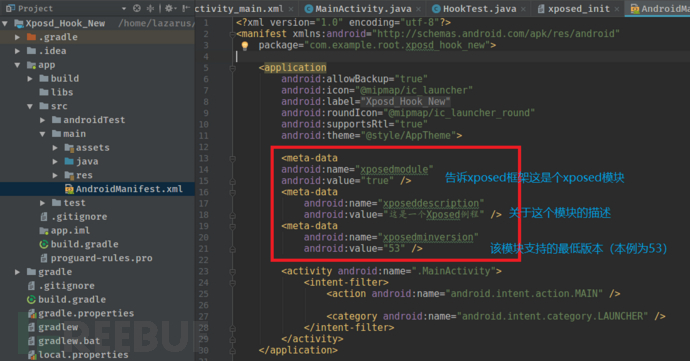Viewport: 690px width, 361px height.
Task: Click the MainActivity.java class icon on tab
Action: [x=309, y=9]
